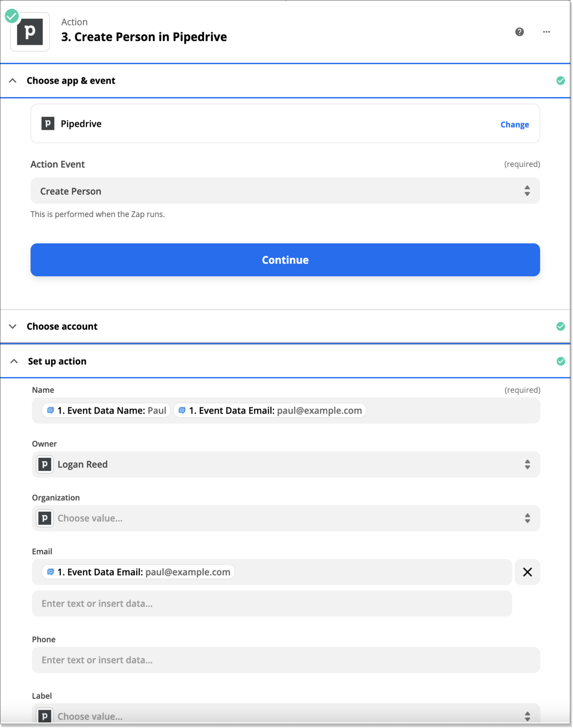Click the empty second Email input field

pos(272,603)
